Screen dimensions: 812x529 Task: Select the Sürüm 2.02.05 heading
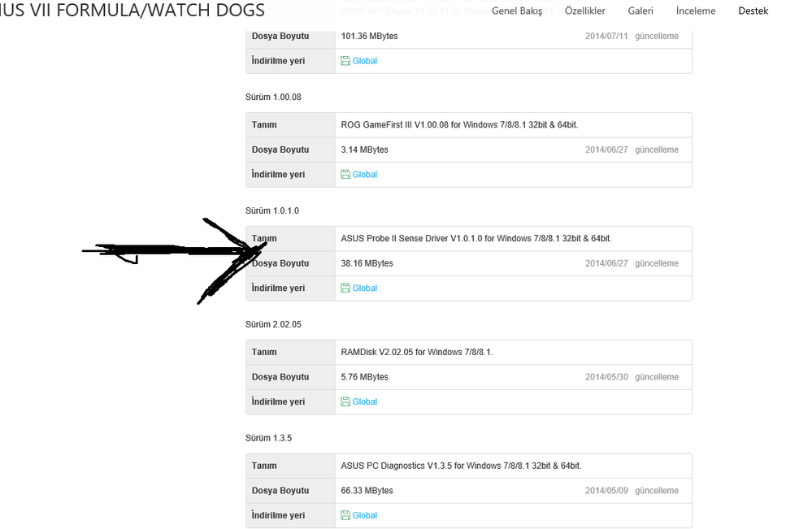(273, 324)
